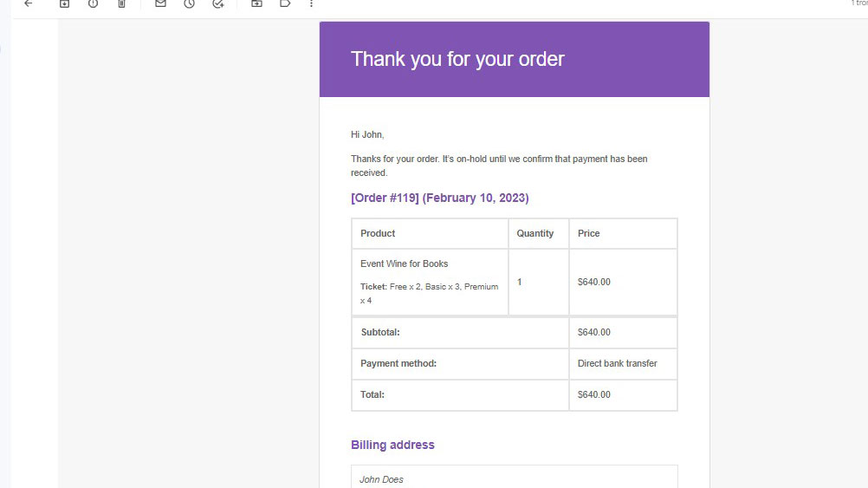Image resolution: width=868 pixels, height=488 pixels.
Task: Click the Billing address heading
Action: coord(392,445)
